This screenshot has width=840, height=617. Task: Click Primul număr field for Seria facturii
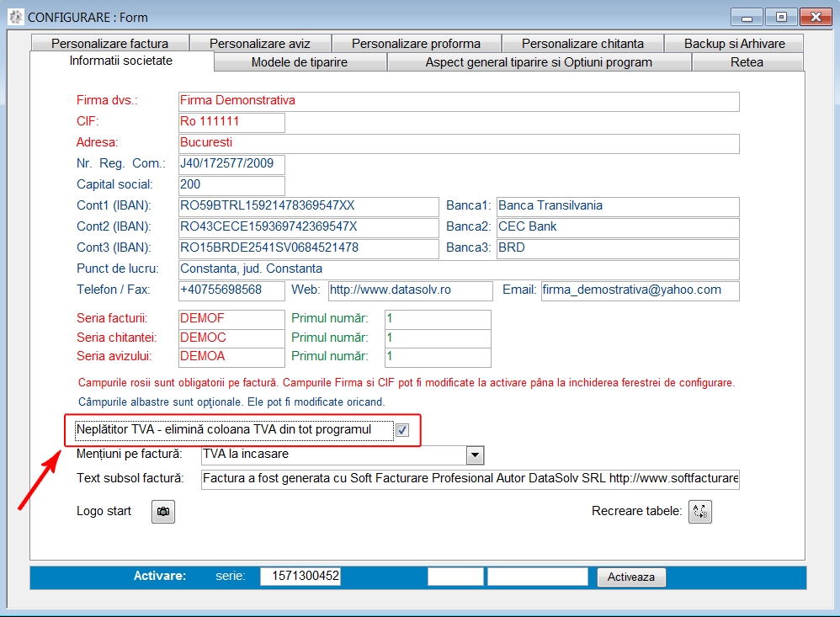(438, 319)
